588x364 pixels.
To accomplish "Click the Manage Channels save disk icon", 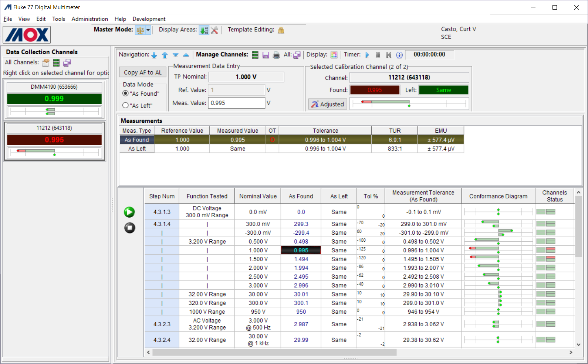I will (x=266, y=55).
